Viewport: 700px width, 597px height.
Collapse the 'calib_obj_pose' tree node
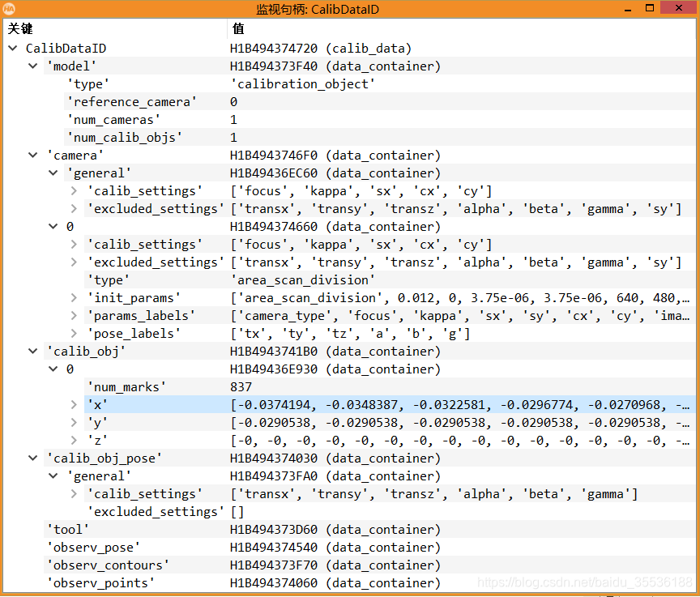33,458
